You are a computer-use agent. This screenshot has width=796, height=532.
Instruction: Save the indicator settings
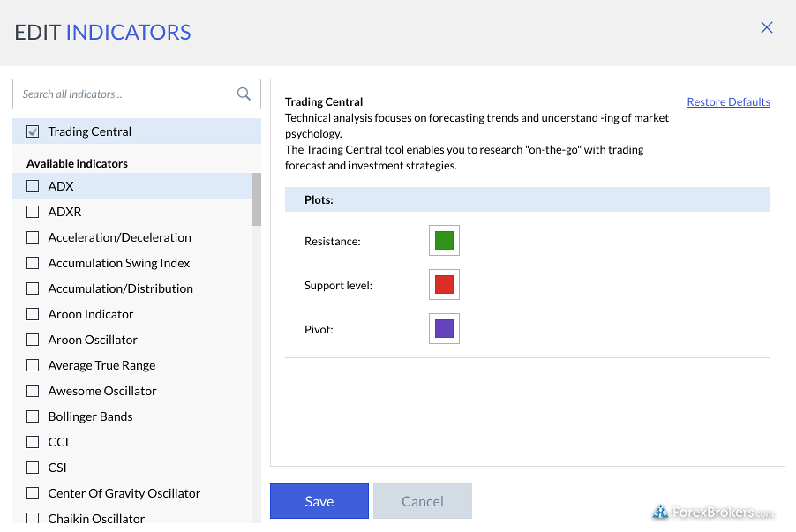319,501
